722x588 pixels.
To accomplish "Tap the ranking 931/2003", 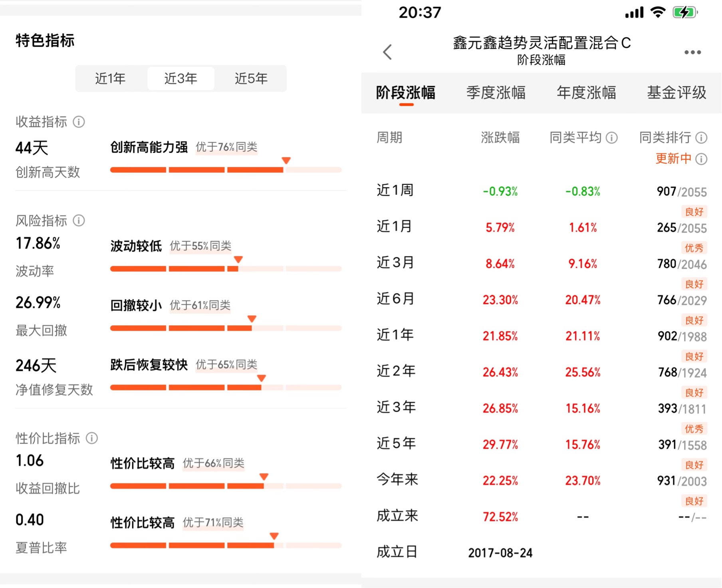I will pos(682,481).
